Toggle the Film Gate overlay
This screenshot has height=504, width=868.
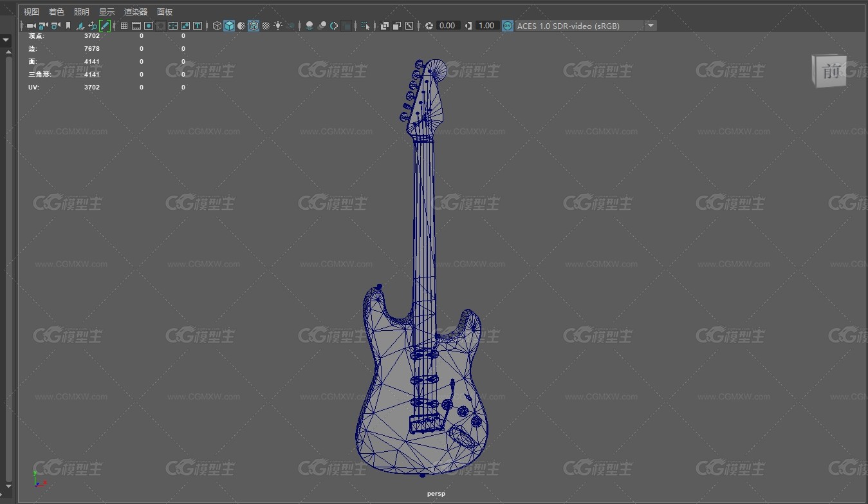136,26
